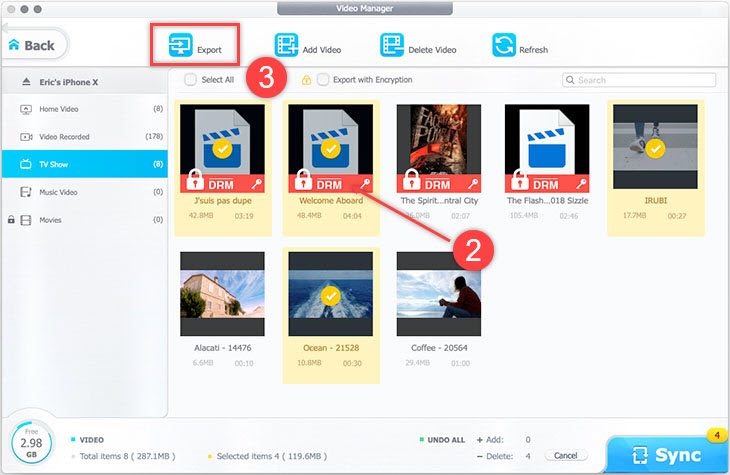Click the key icon on Welcome Aboard
The height and width of the screenshot is (475, 730).
(x=366, y=183)
